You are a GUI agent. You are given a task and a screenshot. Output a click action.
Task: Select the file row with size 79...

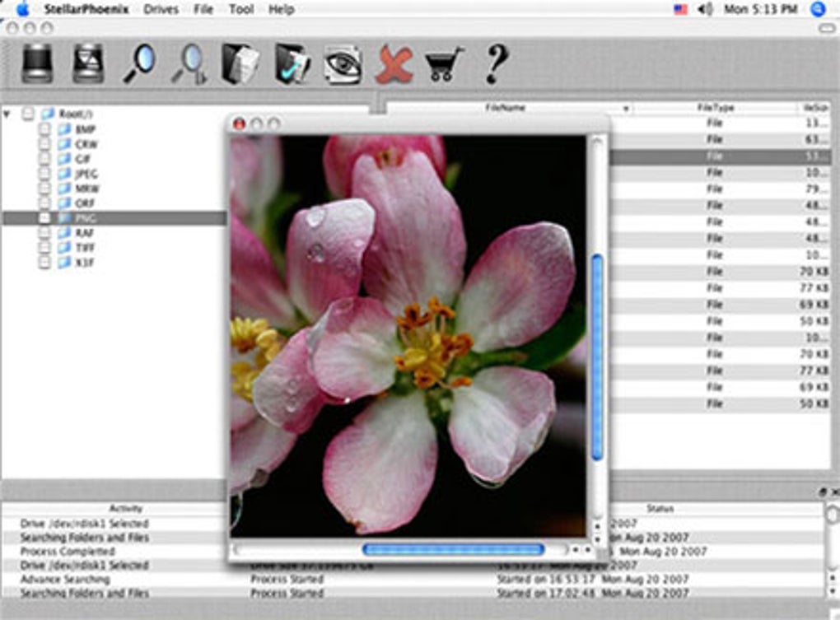[x=720, y=189]
